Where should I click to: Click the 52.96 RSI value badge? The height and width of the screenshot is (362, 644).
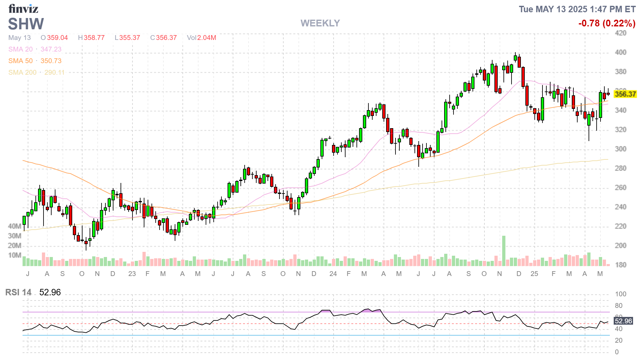coord(623,321)
